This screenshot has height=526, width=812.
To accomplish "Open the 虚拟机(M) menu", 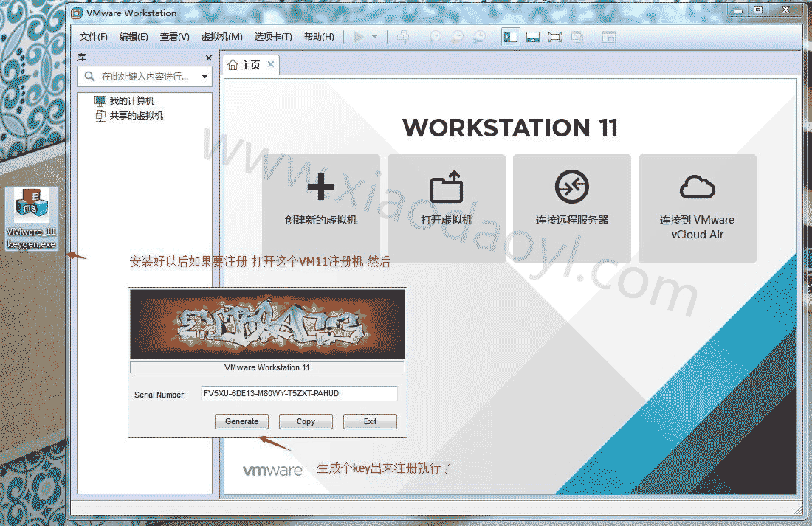I will point(221,37).
